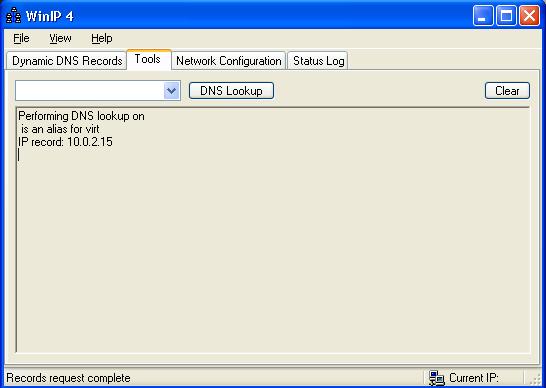546x388 pixels.
Task: Click in the DNS lookup results text area
Action: pyautogui.click(x=273, y=230)
